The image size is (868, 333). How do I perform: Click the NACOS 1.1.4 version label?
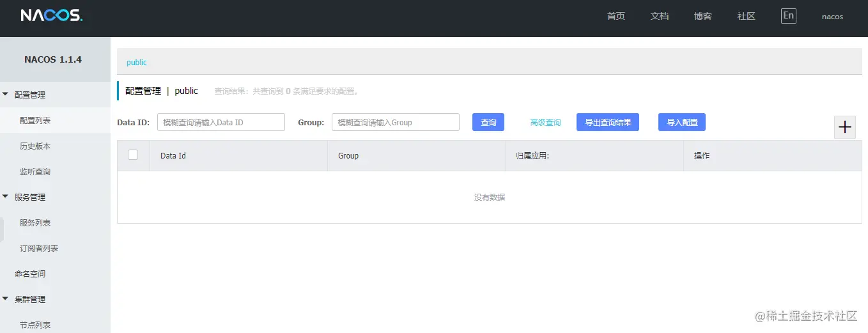[x=53, y=59]
